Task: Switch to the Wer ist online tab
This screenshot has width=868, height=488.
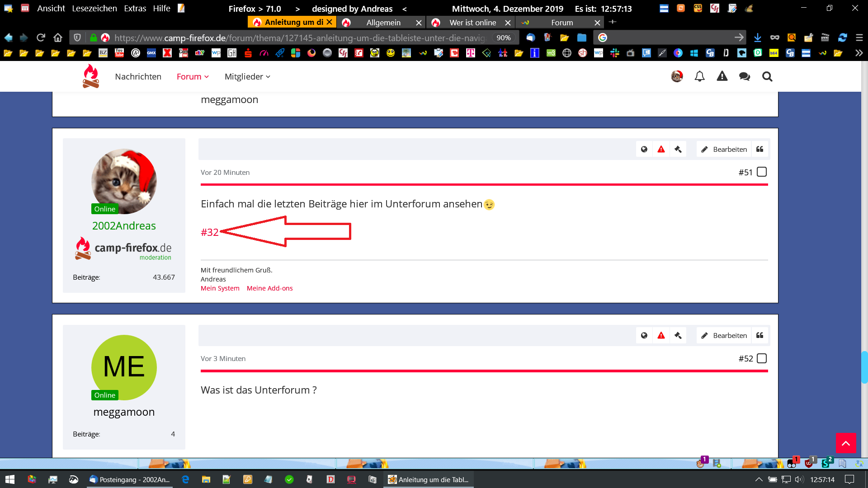Action: click(x=472, y=22)
